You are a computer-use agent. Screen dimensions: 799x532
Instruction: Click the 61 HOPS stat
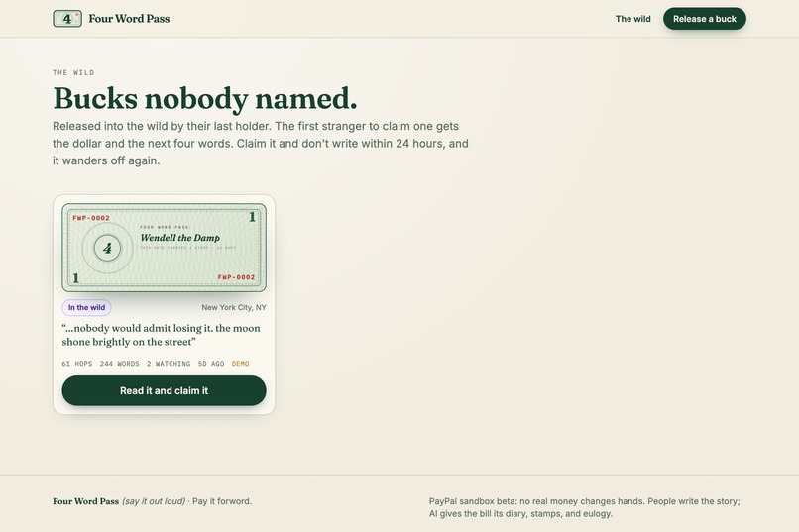pyautogui.click(x=77, y=364)
